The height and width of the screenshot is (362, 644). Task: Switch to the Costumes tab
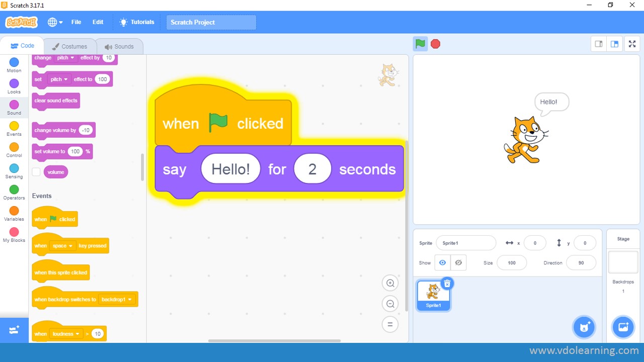coord(69,46)
